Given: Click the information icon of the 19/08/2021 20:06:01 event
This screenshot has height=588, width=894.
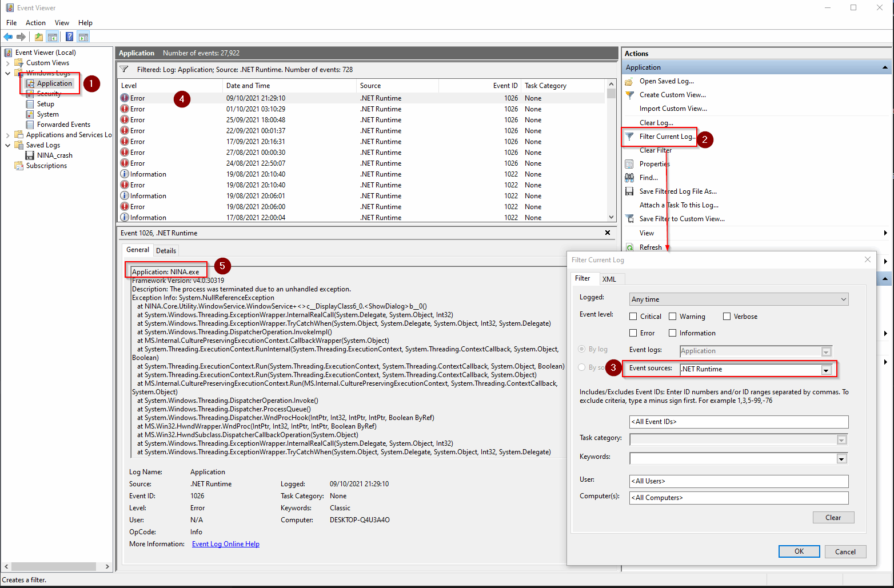Looking at the screenshot, I should tap(125, 196).
